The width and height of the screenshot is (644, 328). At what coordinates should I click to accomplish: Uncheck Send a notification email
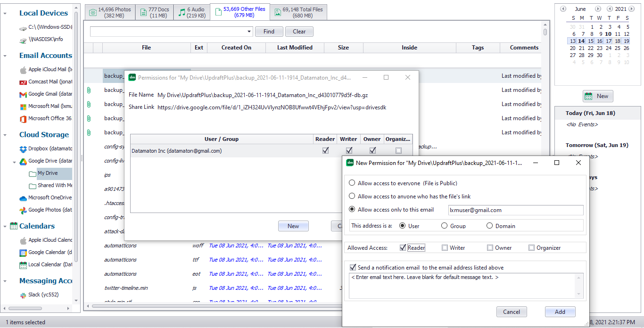point(353,266)
